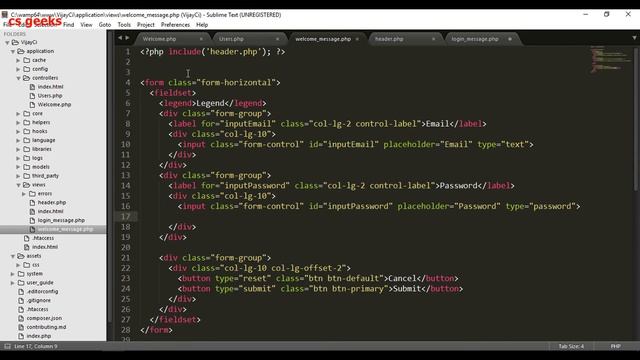Select the third_party folder

click(x=45, y=176)
